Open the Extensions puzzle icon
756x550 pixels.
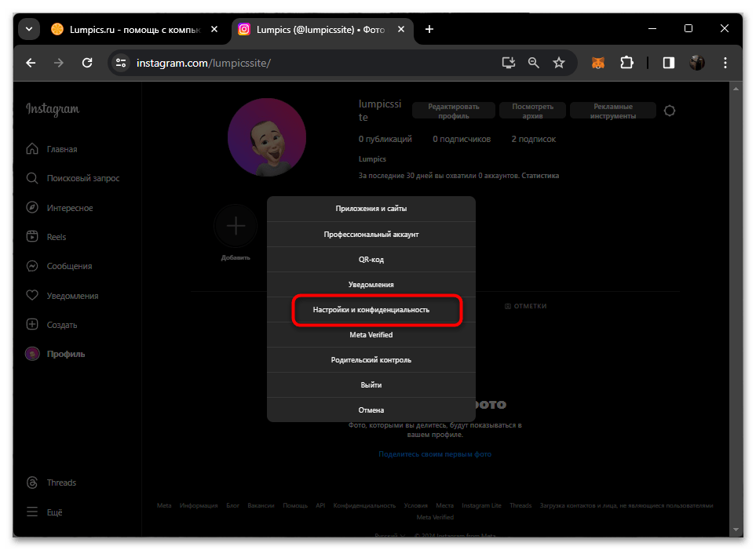pyautogui.click(x=626, y=63)
